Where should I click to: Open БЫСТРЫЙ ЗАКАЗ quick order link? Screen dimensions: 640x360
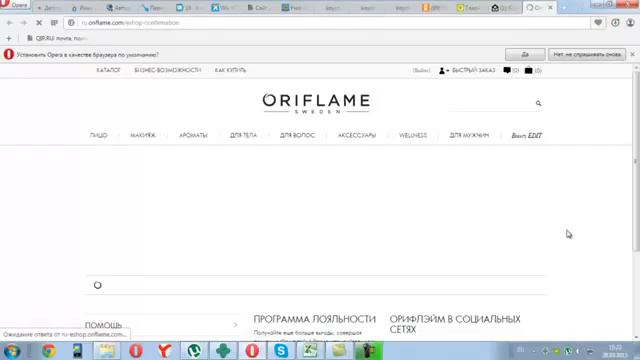pos(473,70)
